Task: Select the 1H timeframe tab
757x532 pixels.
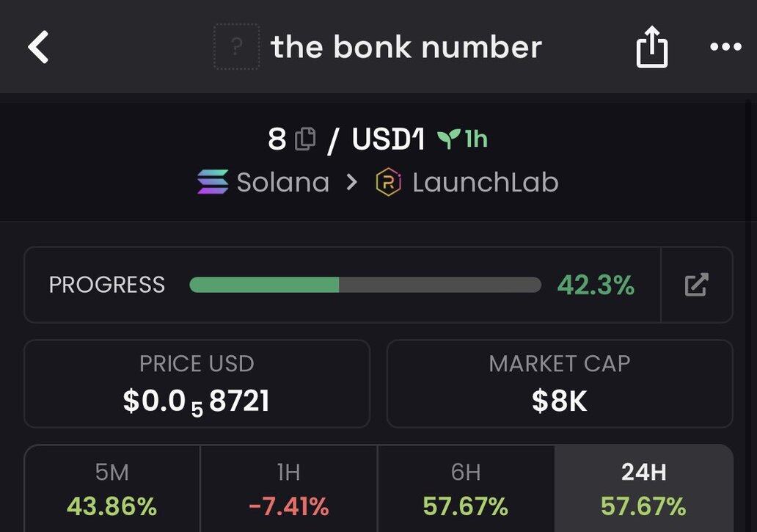Action: coord(289,489)
